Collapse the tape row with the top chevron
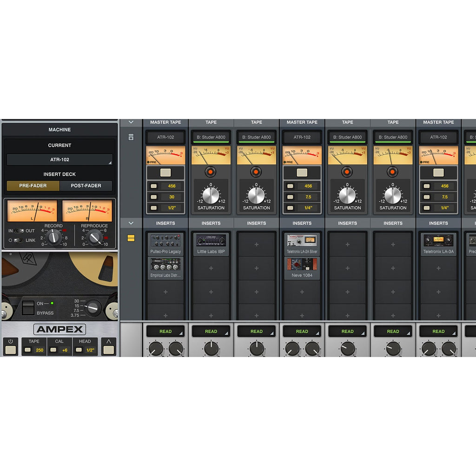 click(x=131, y=122)
